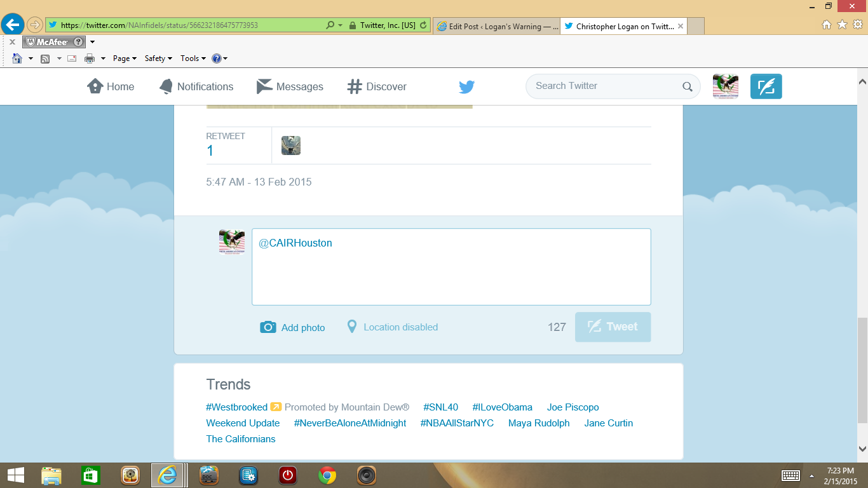Open the McAfee toolbar dropdown arrow
The height and width of the screenshot is (488, 868).
[93, 42]
